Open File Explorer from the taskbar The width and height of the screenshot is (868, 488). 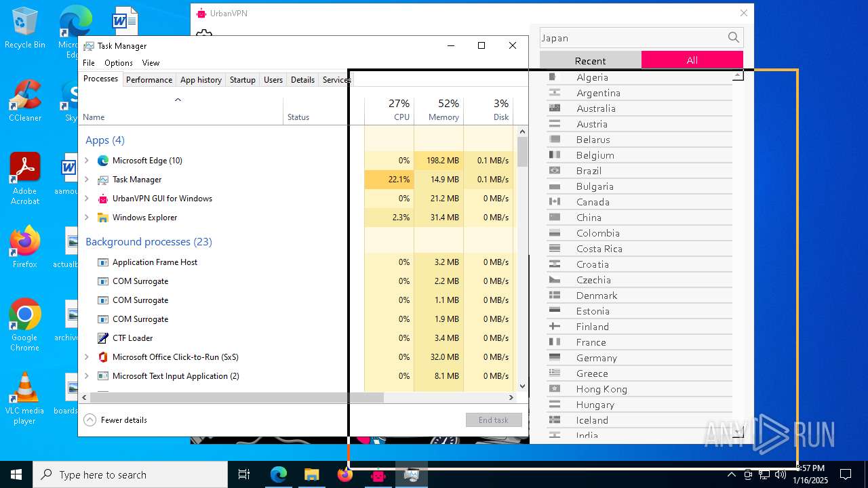tap(311, 474)
